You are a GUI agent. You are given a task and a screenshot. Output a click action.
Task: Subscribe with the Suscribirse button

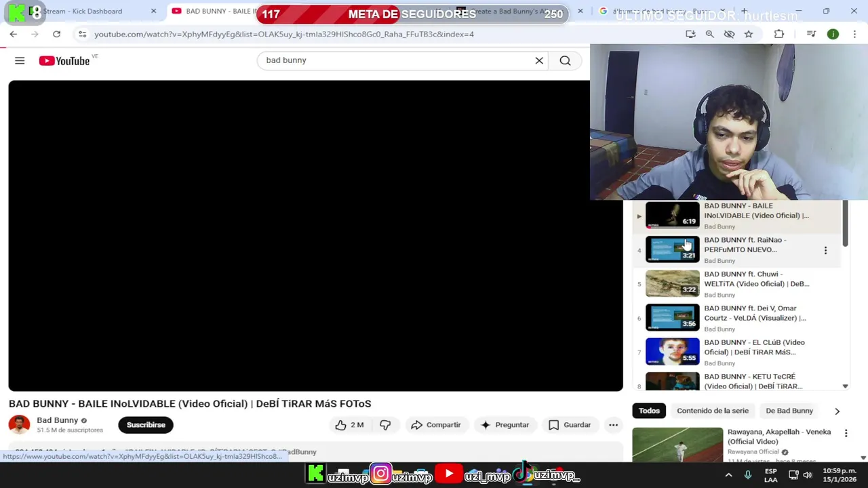(x=146, y=425)
